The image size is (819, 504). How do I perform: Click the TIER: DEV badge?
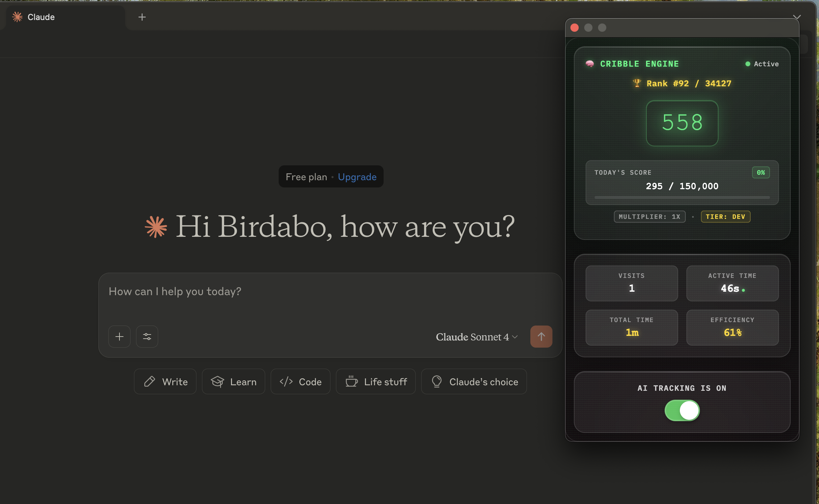pyautogui.click(x=725, y=217)
